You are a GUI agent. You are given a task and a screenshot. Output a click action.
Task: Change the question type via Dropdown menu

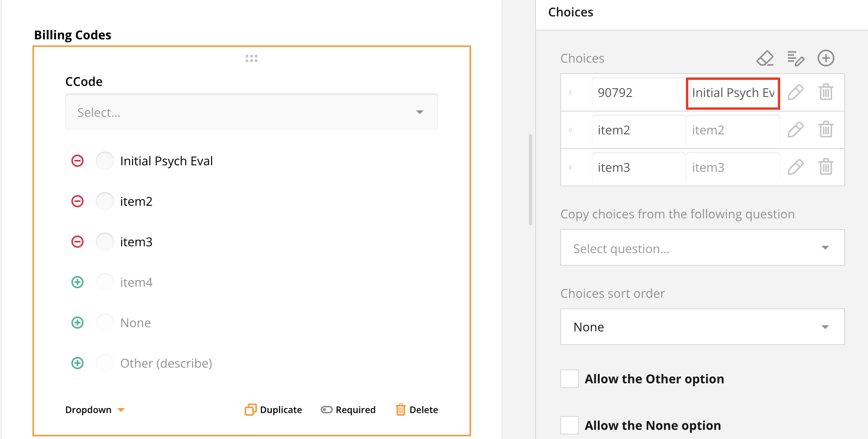tap(95, 410)
